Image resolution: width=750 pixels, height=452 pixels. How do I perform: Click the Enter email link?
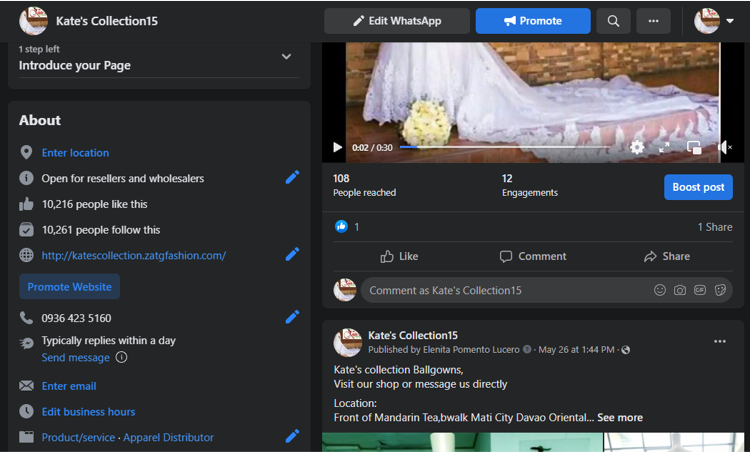[x=69, y=386]
